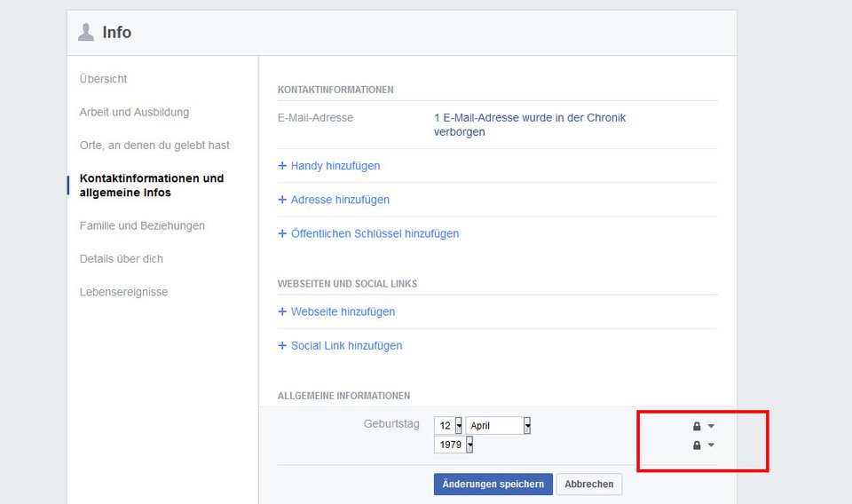This screenshot has height=504, width=852.
Task: Click Öffentlichen Schlüssel hinzufügen link
Action: 375,233
